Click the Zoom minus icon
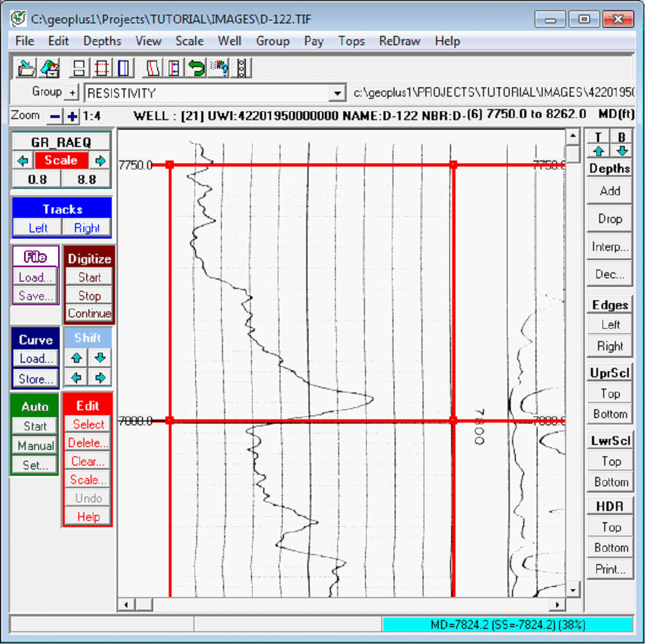 click(55, 116)
